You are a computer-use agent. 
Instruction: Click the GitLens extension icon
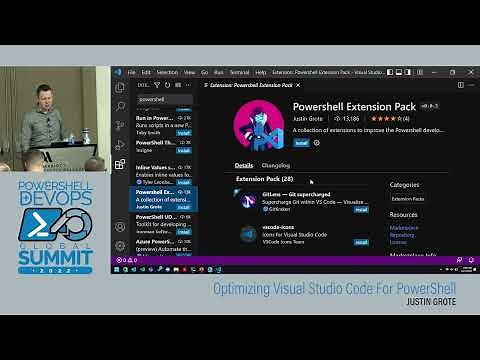[248, 201]
